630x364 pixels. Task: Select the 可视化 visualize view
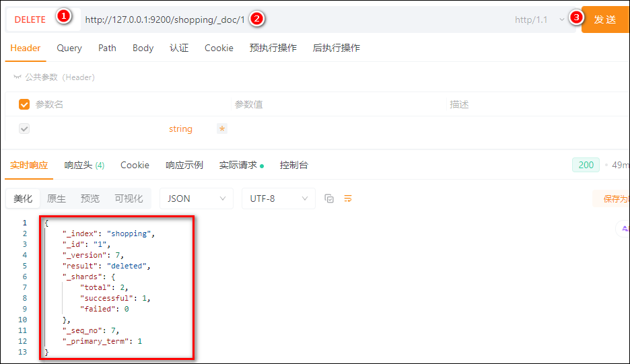(129, 198)
